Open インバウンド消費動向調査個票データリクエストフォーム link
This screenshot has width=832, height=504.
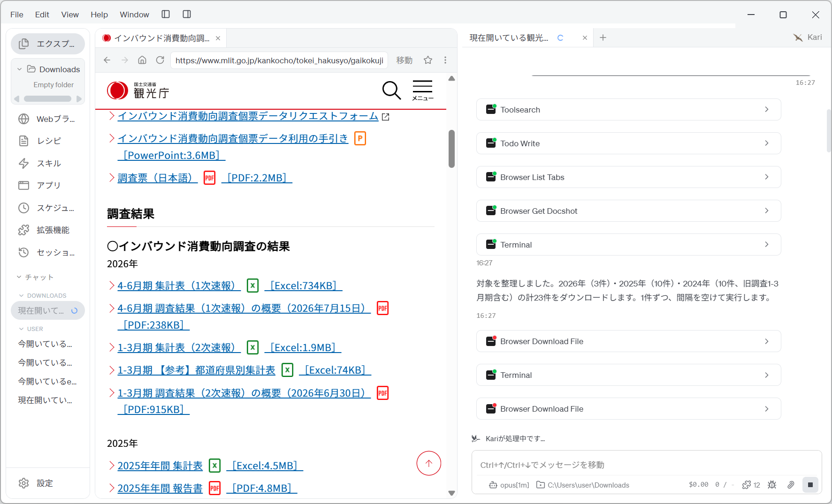click(x=248, y=116)
